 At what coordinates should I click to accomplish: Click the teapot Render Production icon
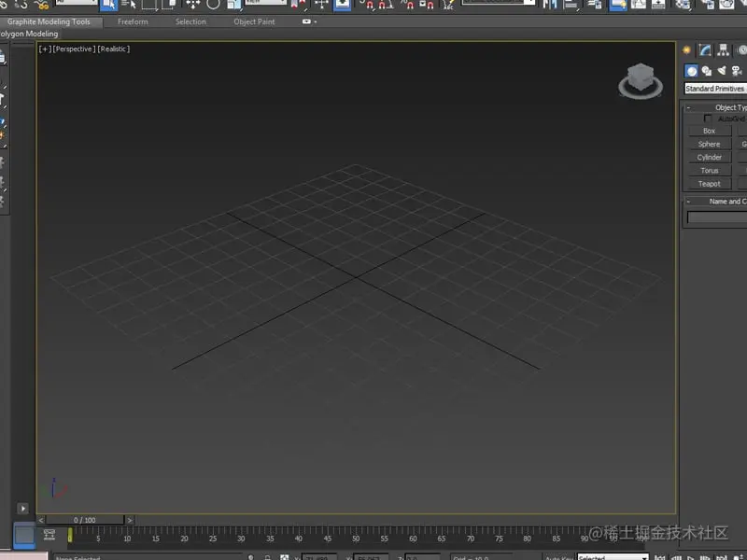[726, 6]
